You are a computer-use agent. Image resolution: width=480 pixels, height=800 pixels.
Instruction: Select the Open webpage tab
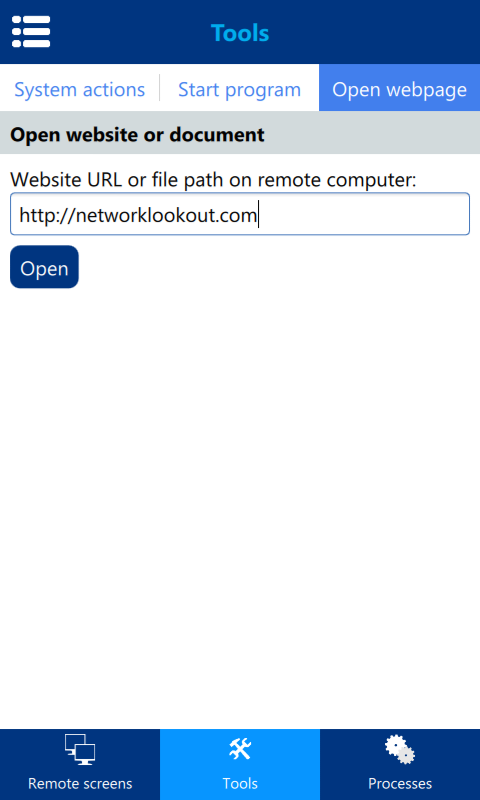coord(399,90)
